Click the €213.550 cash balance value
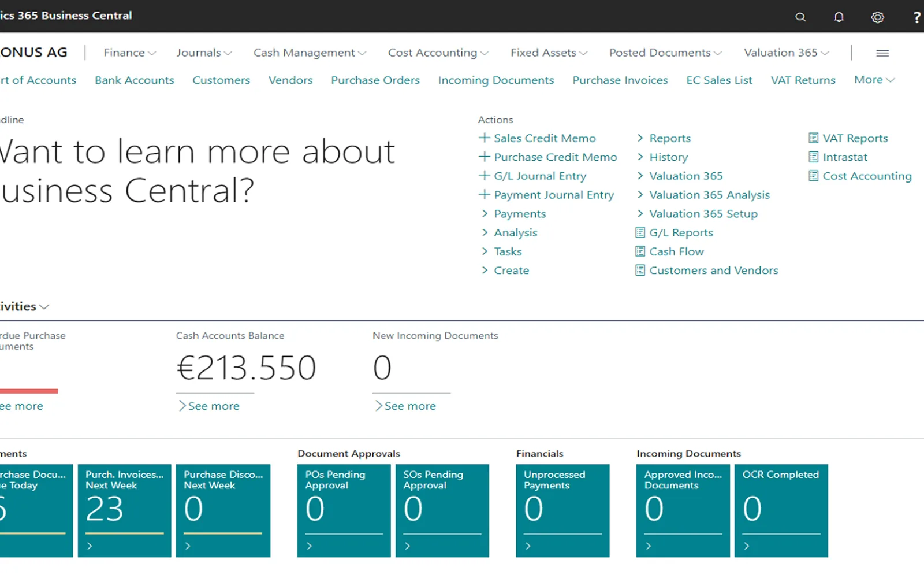This screenshot has height=578, width=924. (x=247, y=368)
